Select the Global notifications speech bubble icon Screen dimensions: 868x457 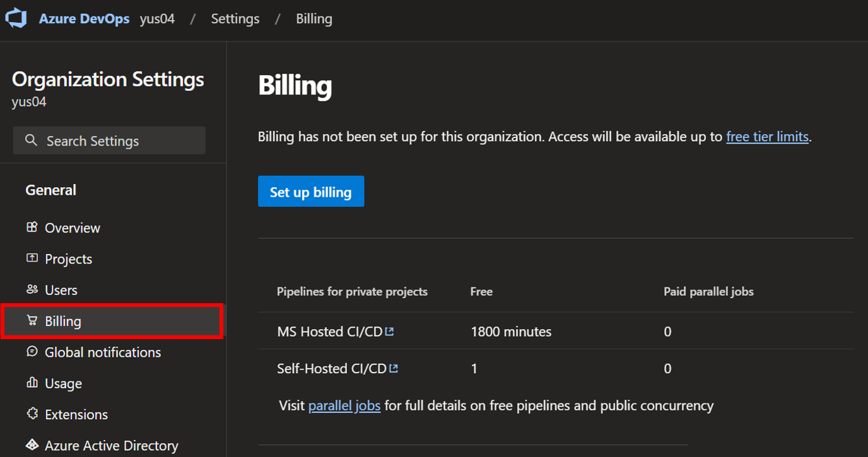pos(31,352)
